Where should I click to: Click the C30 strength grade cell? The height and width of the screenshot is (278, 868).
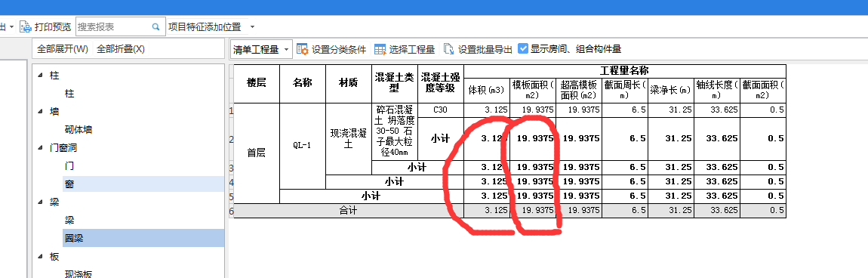pyautogui.click(x=440, y=110)
